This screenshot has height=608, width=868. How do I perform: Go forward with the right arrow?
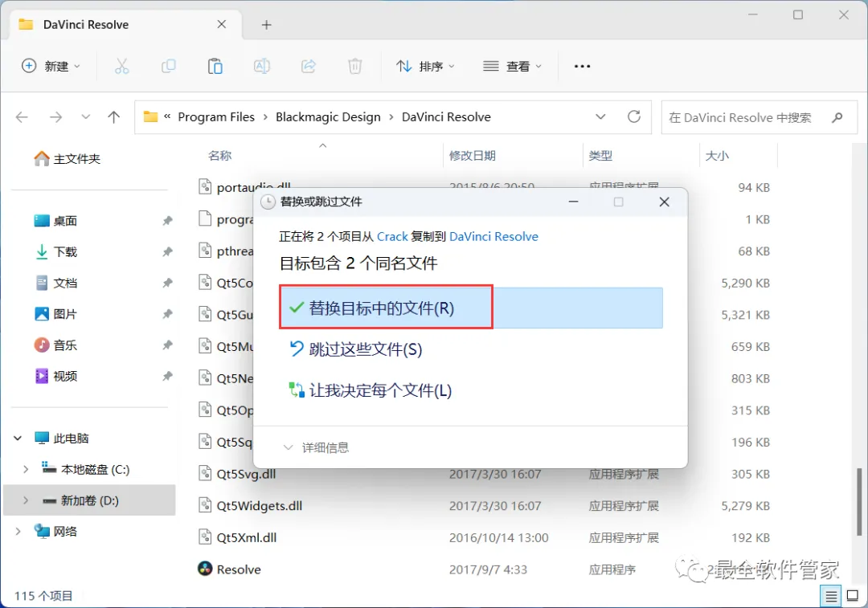pyautogui.click(x=56, y=116)
